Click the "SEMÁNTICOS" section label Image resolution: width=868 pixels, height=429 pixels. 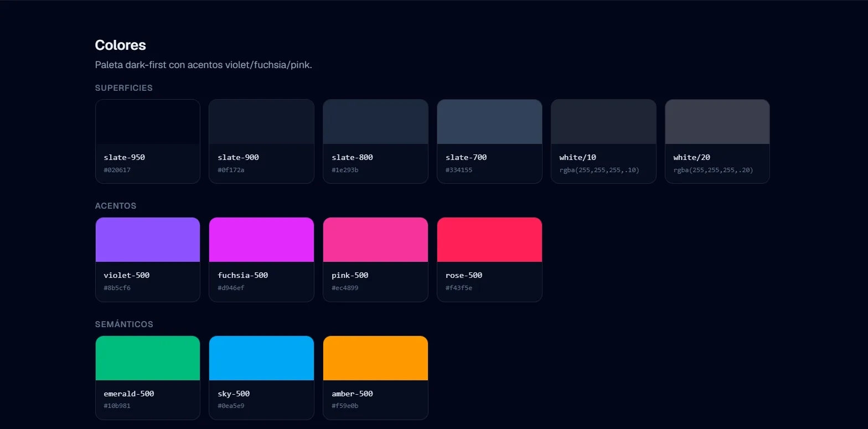[124, 324]
